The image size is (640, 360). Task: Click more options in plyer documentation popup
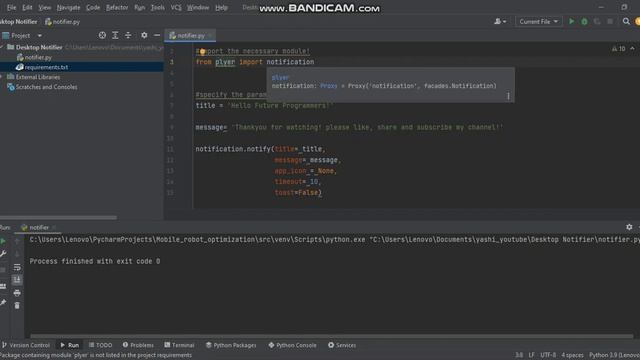tap(508, 96)
